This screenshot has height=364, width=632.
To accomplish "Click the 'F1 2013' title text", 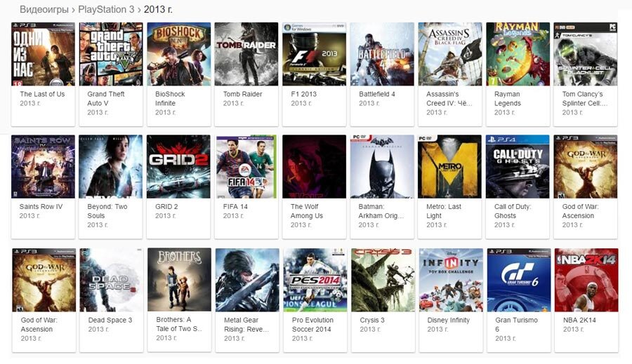I will click(304, 94).
